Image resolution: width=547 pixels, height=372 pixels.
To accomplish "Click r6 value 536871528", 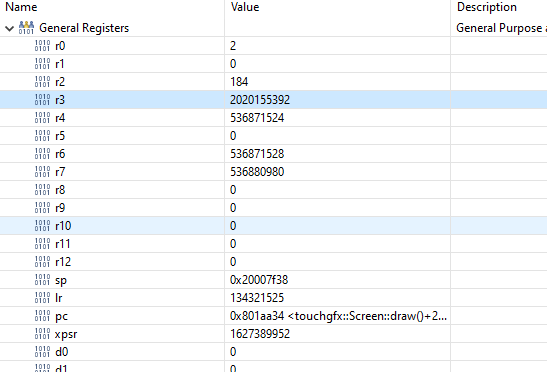I will pyautogui.click(x=257, y=154).
